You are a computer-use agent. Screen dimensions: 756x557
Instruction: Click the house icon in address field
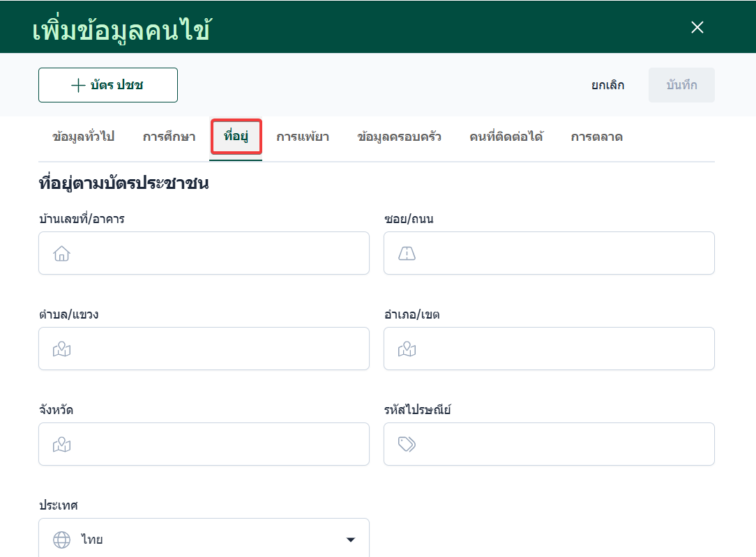62,254
